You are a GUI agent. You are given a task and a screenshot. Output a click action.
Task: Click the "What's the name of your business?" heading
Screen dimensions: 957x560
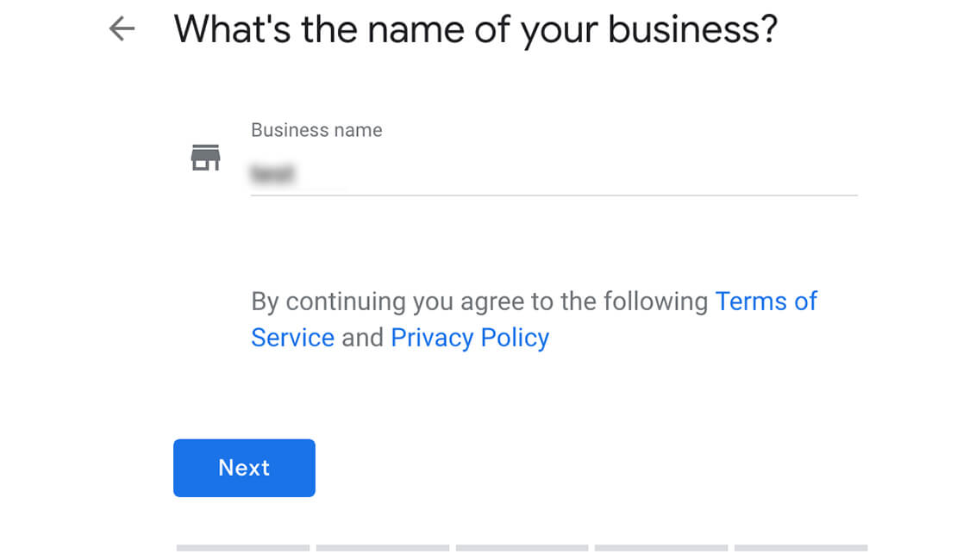tap(476, 29)
